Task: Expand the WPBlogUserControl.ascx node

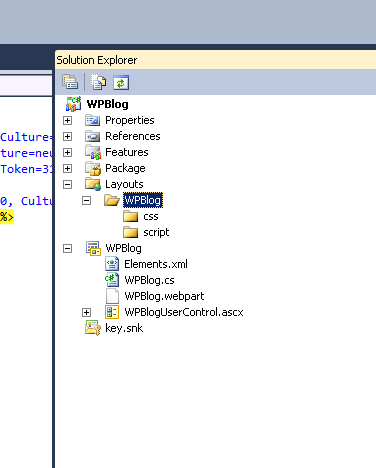Action: pyautogui.click(x=86, y=312)
